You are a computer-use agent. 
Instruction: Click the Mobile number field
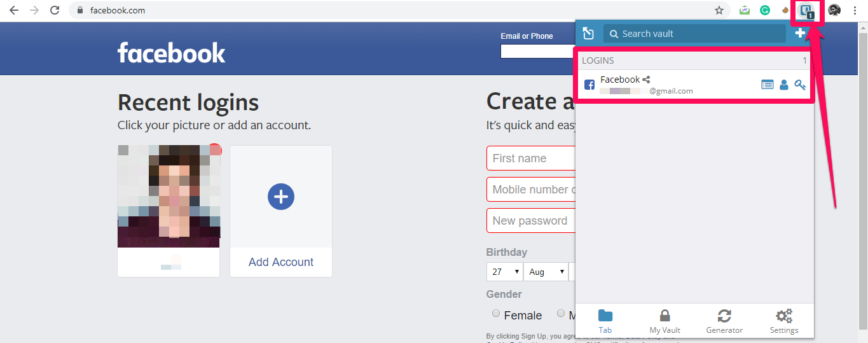coord(532,190)
